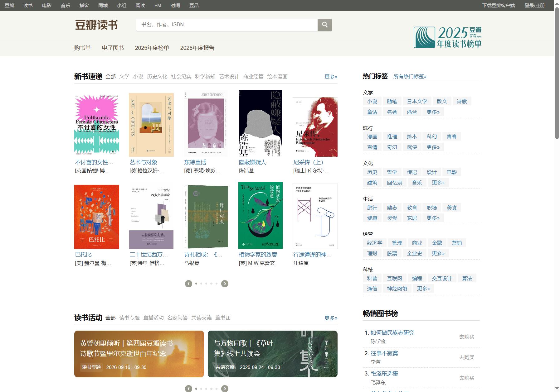Select 绘本漫画 tab in 新书速递
This screenshot has height=392, width=560.
pyautogui.click(x=277, y=76)
